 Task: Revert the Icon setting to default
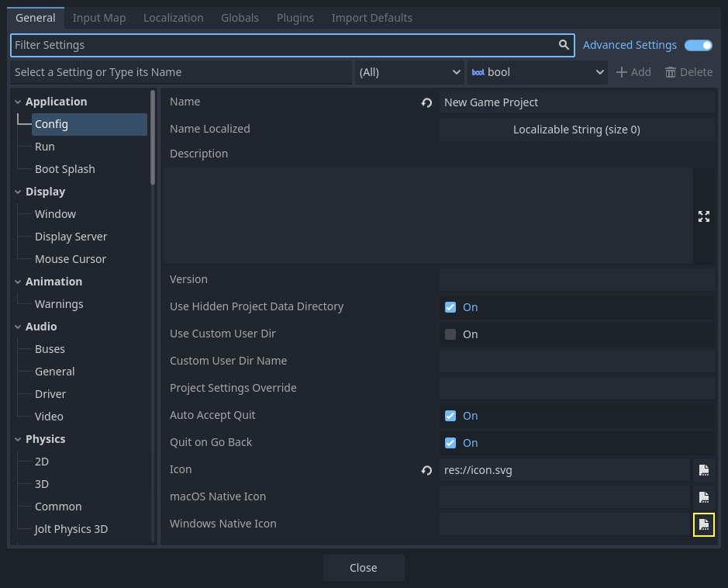point(425,469)
